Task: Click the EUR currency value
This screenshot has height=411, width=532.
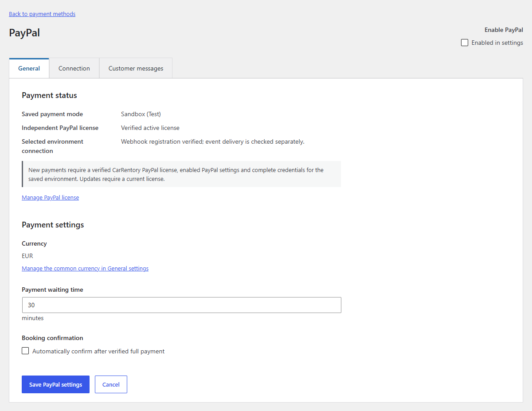Action: click(x=27, y=256)
